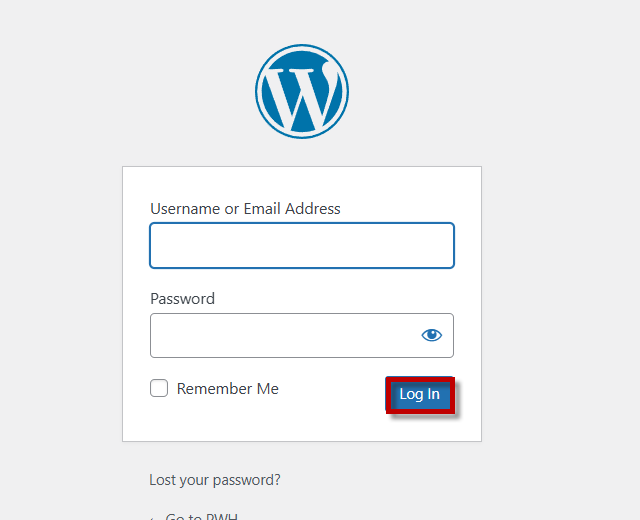
Task: Open WordPress.org via the blue W emblem
Action: (301, 91)
